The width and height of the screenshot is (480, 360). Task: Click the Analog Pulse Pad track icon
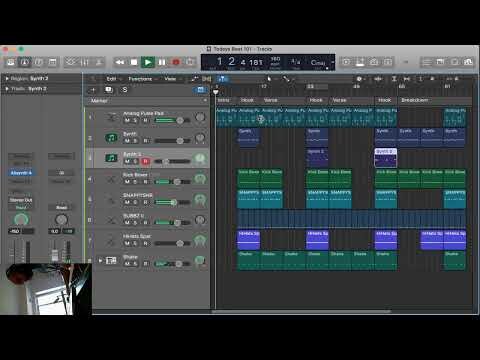(111, 117)
